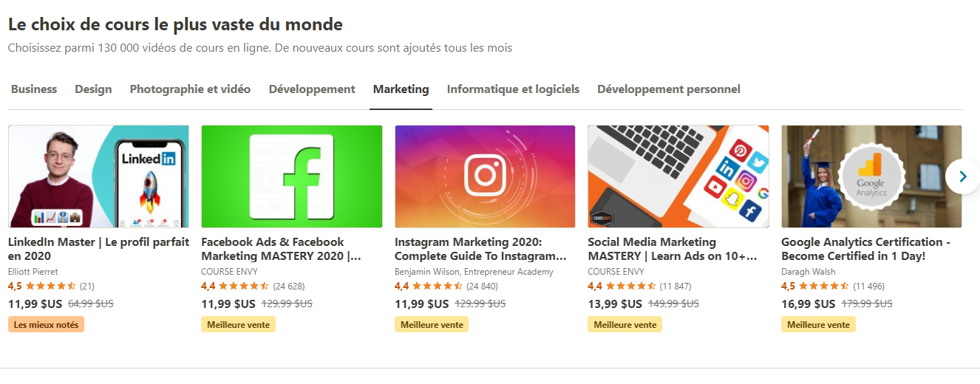Viewport: 980px width, 384px height.
Task: Open the Instagram Marketing course image
Action: pos(485,176)
